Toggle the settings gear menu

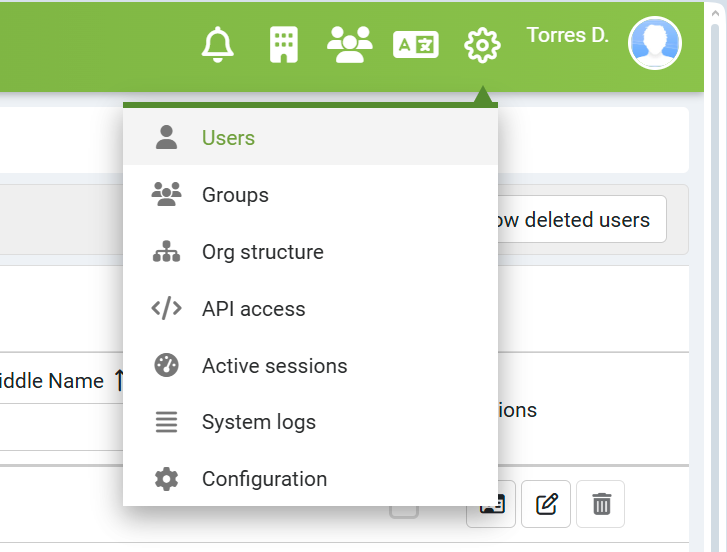(482, 45)
